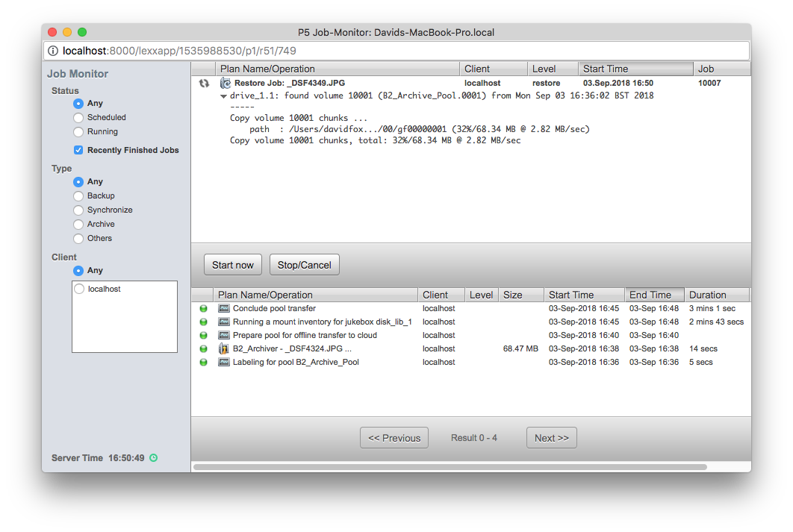
Task: Click the yellow macOS minimize window button
Action: 66,32
